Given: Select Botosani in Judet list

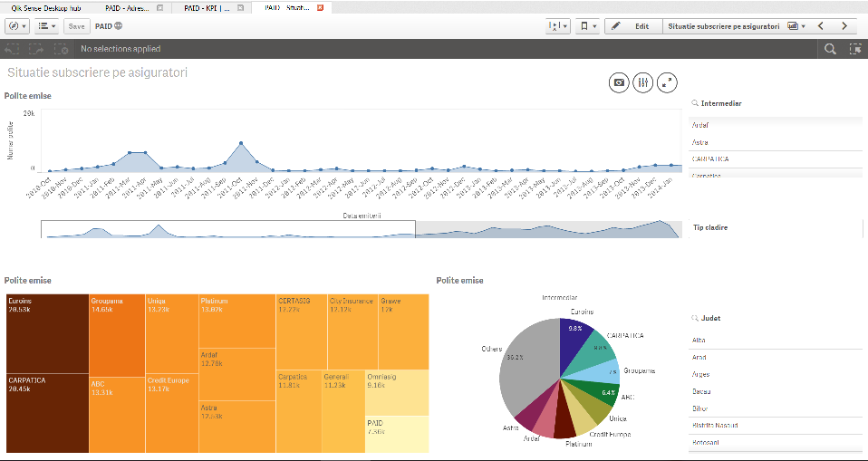Looking at the screenshot, I should coord(776,443).
